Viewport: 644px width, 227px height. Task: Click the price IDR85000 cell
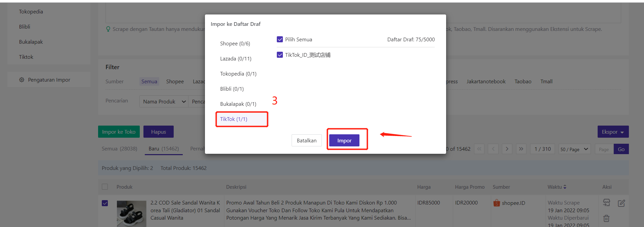tap(429, 203)
